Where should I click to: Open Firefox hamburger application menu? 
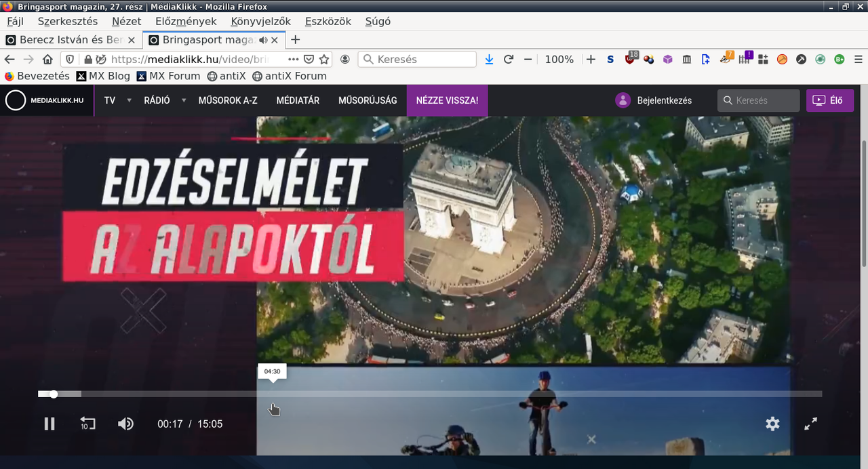(858, 59)
